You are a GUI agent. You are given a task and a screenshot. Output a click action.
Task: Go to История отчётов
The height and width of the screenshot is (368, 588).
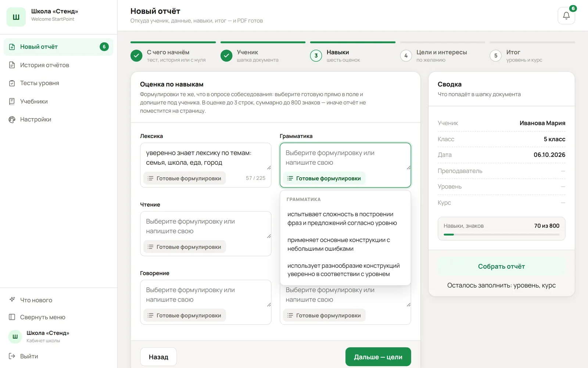[58, 65]
